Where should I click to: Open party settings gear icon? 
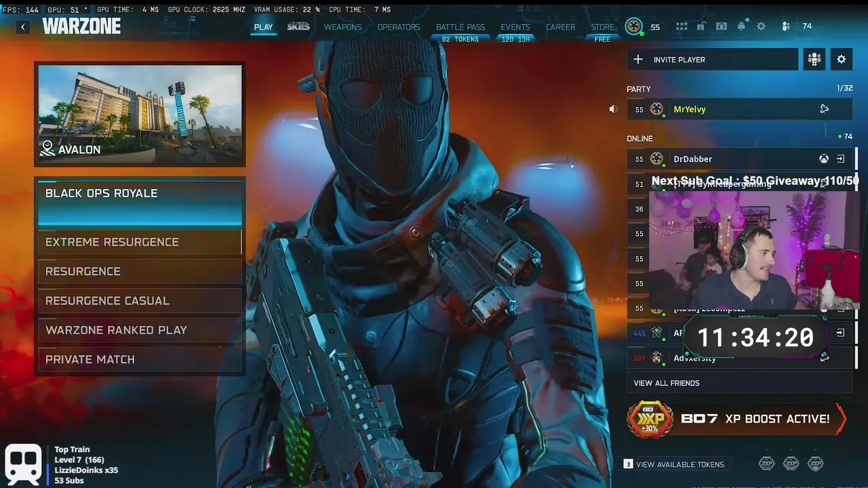[x=841, y=60]
